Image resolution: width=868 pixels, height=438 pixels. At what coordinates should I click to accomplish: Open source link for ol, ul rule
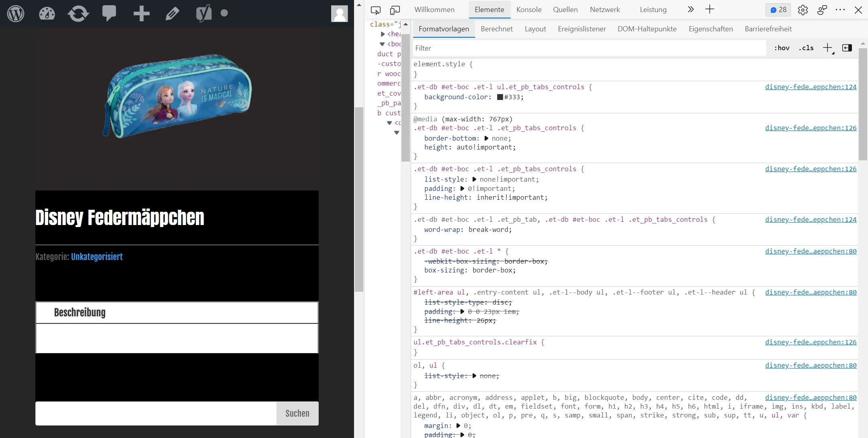(811, 365)
